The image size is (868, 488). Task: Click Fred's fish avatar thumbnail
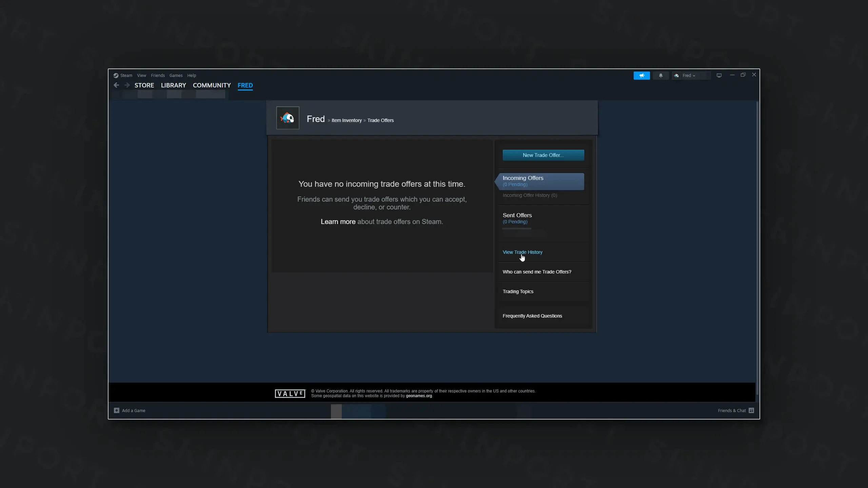coord(288,118)
